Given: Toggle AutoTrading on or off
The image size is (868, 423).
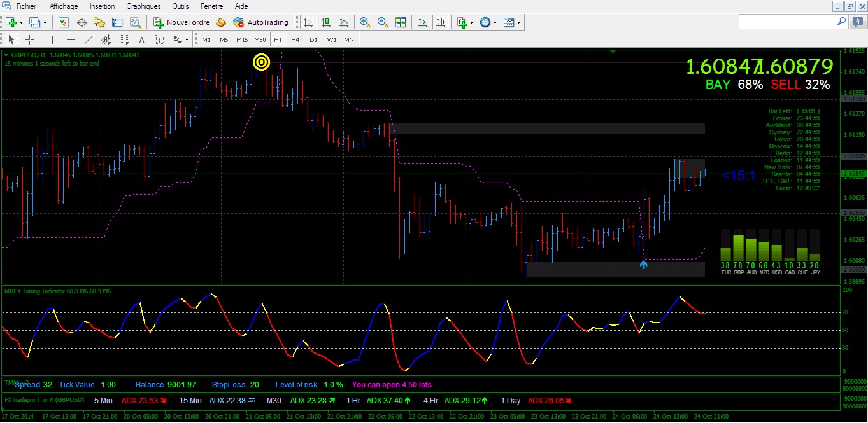Looking at the screenshot, I should pyautogui.click(x=261, y=22).
